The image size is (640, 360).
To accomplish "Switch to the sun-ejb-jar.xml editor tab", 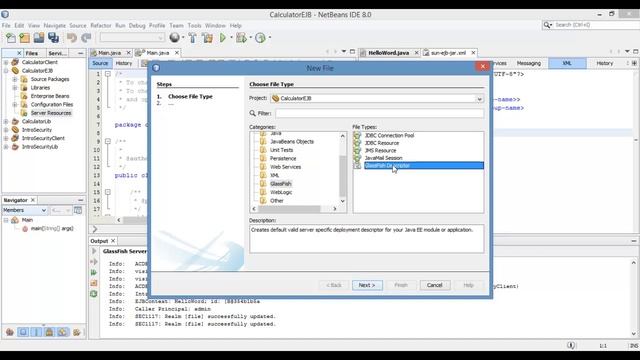I will (x=448, y=53).
